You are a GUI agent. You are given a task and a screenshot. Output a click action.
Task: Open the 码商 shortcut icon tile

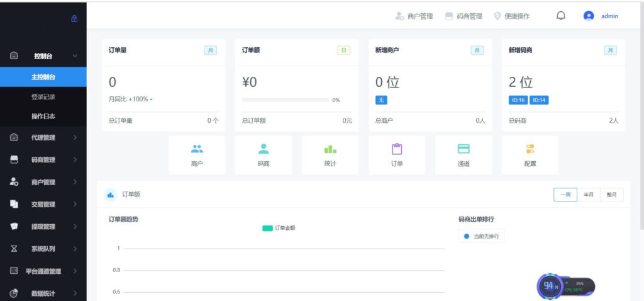point(264,154)
